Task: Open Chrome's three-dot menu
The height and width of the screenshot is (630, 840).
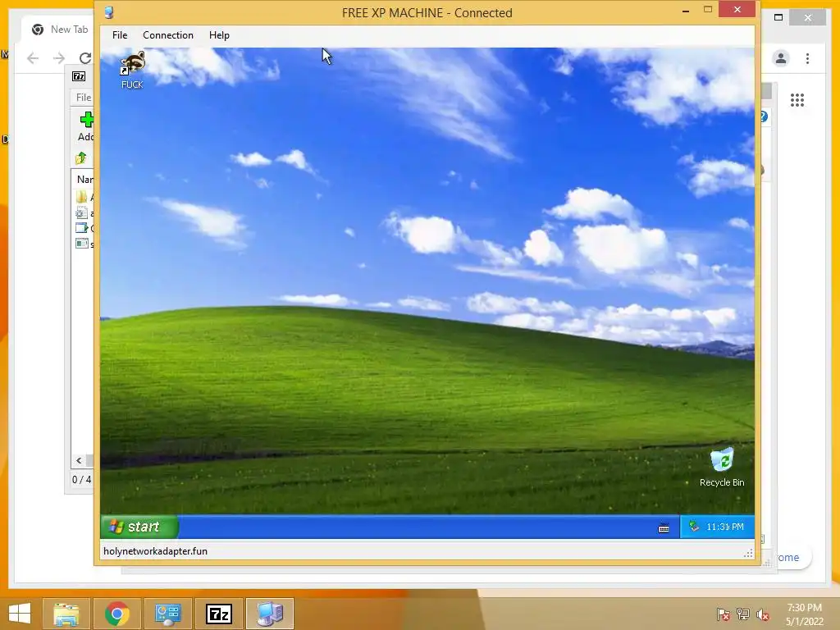Action: point(807,58)
